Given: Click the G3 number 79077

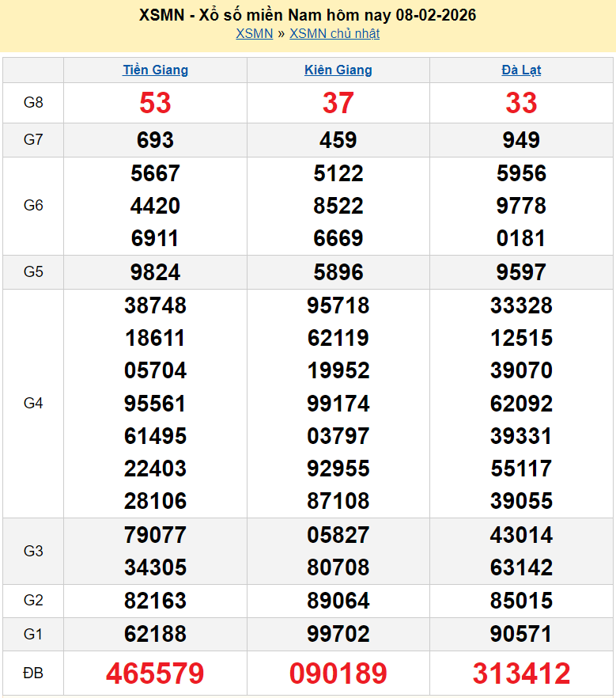Looking at the screenshot, I should tap(155, 535).
